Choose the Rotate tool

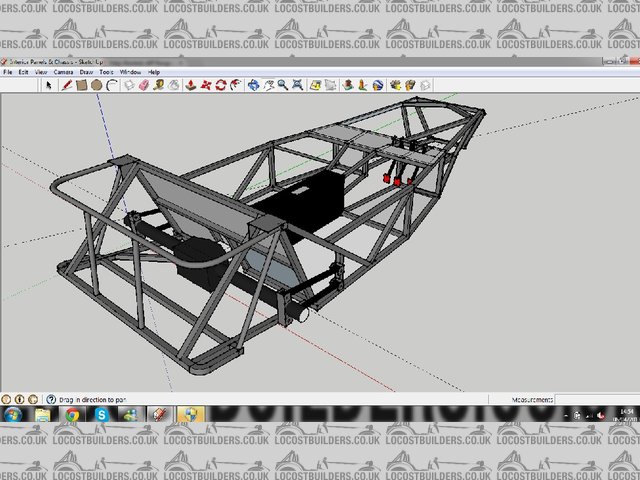[220, 86]
